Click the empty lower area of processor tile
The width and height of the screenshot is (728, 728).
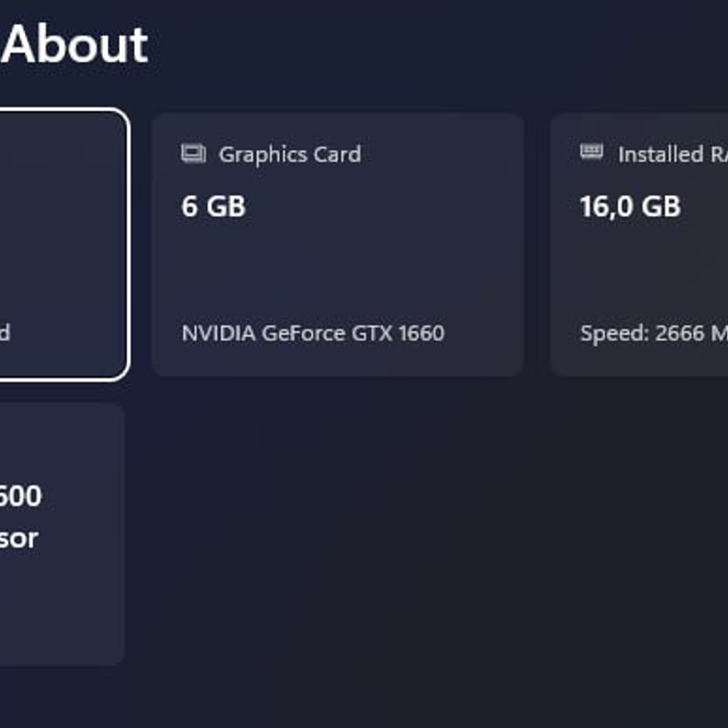(60, 613)
